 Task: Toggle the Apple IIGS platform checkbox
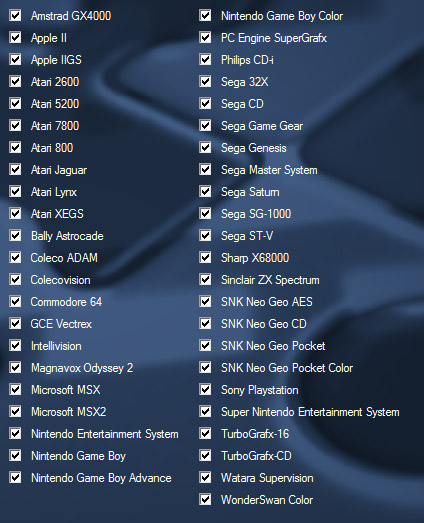[15, 59]
